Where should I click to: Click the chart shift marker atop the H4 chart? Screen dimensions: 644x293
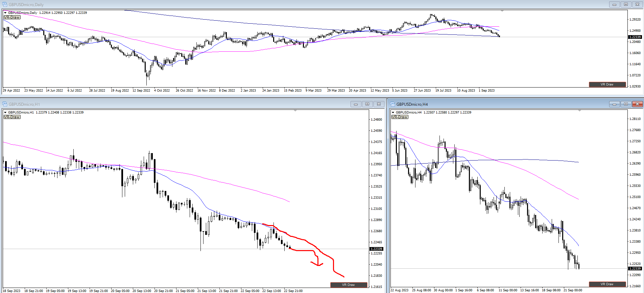point(579,111)
